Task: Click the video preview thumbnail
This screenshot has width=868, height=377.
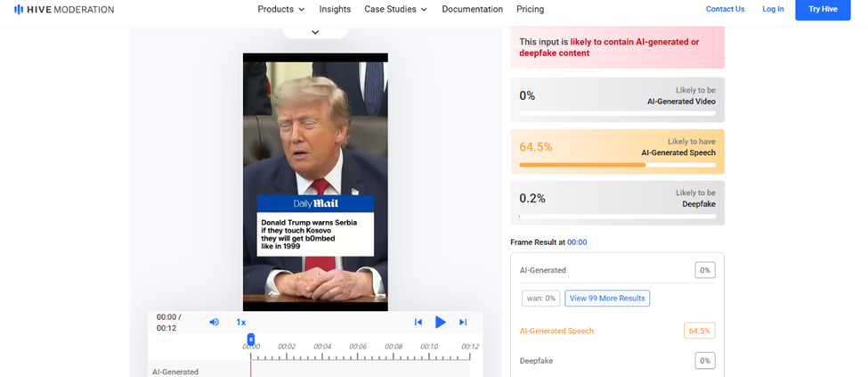Action: tap(315, 182)
